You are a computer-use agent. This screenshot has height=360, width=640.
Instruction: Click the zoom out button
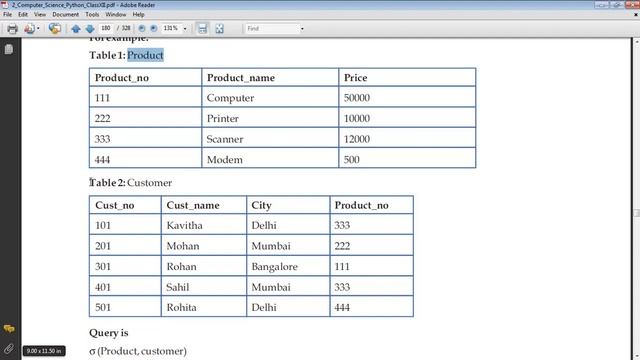coord(142,29)
